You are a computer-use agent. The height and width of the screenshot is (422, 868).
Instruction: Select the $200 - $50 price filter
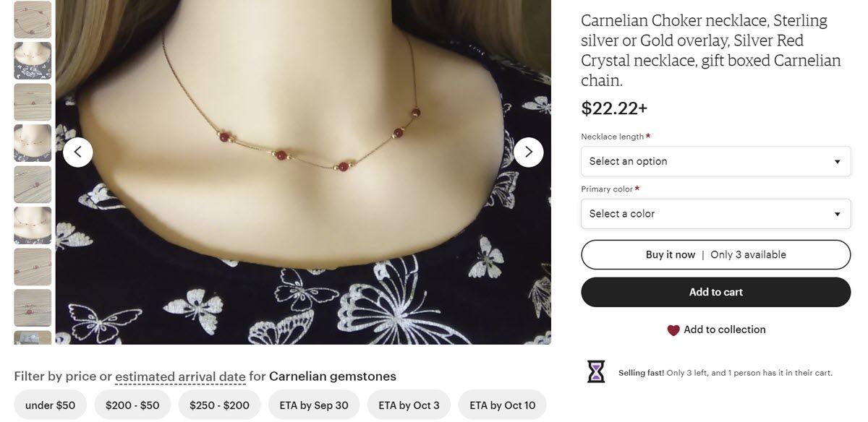132,405
